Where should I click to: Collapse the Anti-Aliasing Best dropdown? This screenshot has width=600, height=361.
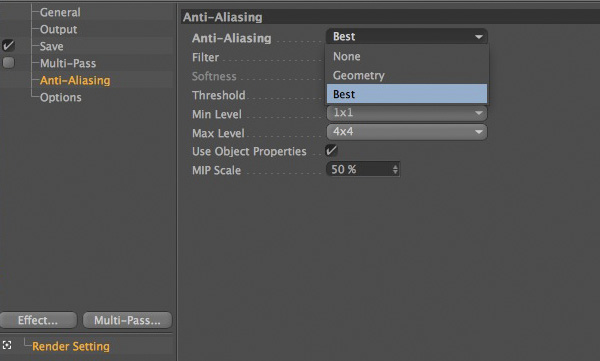(407, 37)
